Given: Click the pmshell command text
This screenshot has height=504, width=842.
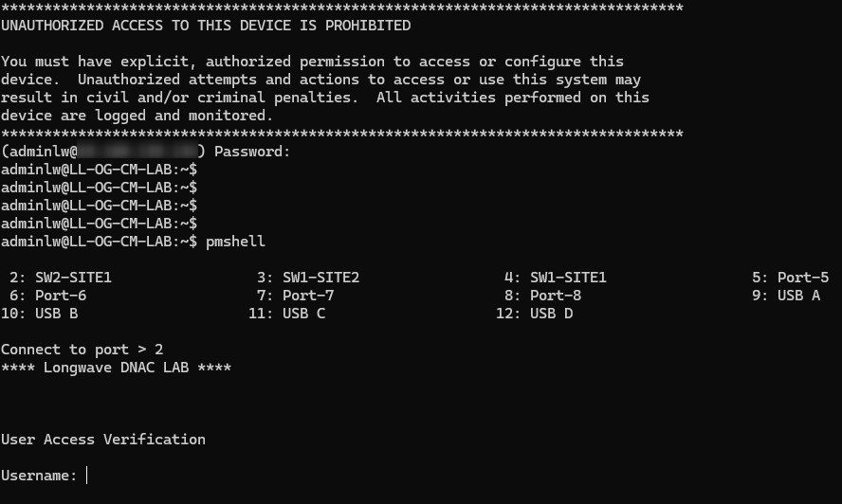Looking at the screenshot, I should coord(235,242).
